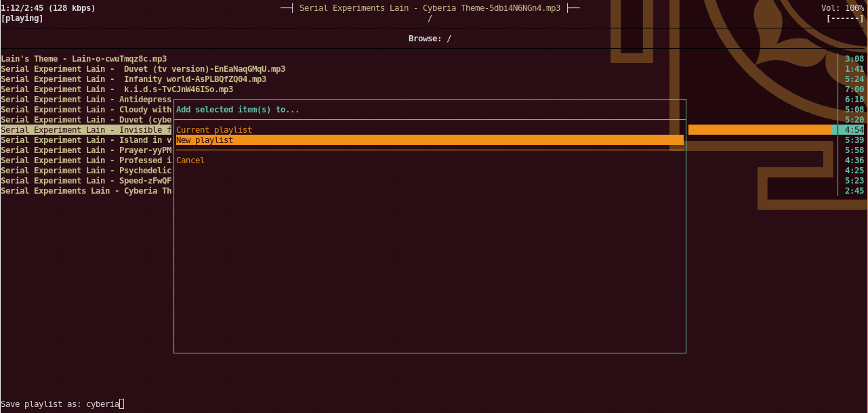Select the Infanity world track
Image resolution: width=868 pixels, height=413 pixels.
point(133,79)
